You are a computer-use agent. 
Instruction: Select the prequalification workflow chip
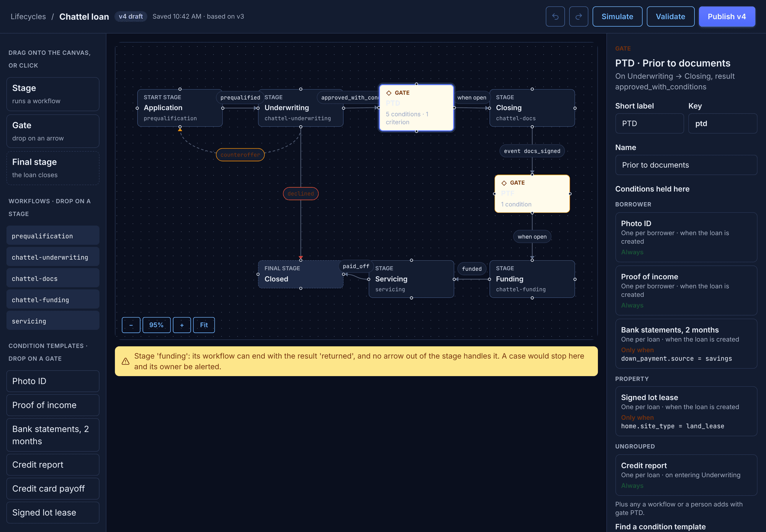point(53,236)
